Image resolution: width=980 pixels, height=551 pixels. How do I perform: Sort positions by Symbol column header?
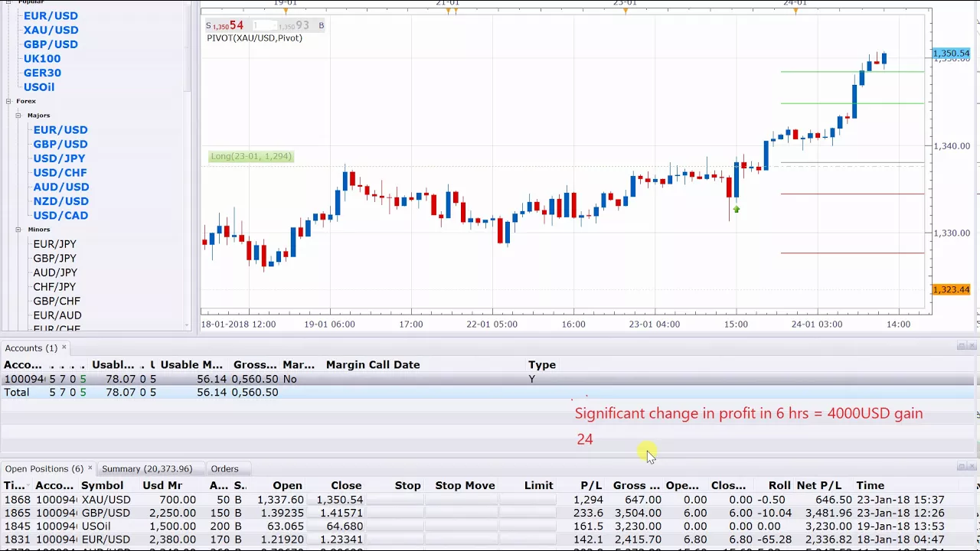coord(102,485)
